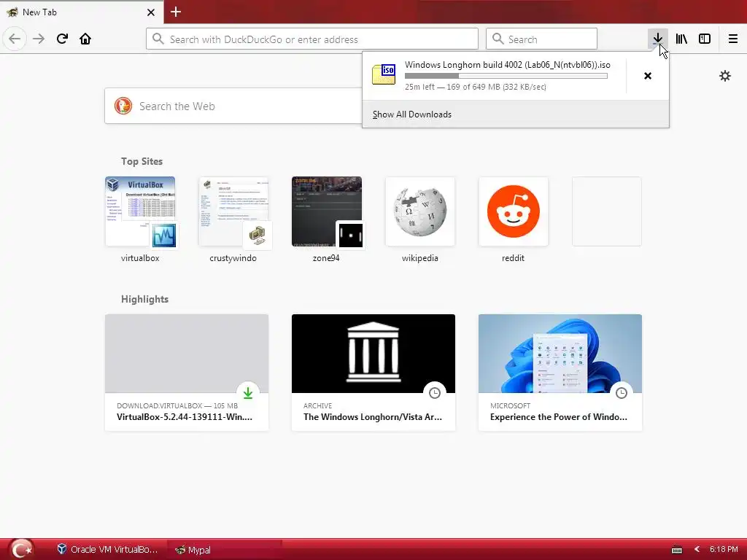Viewport: 747px width, 560px height.
Task: Click the magnifier in the Search box
Action: click(498, 39)
